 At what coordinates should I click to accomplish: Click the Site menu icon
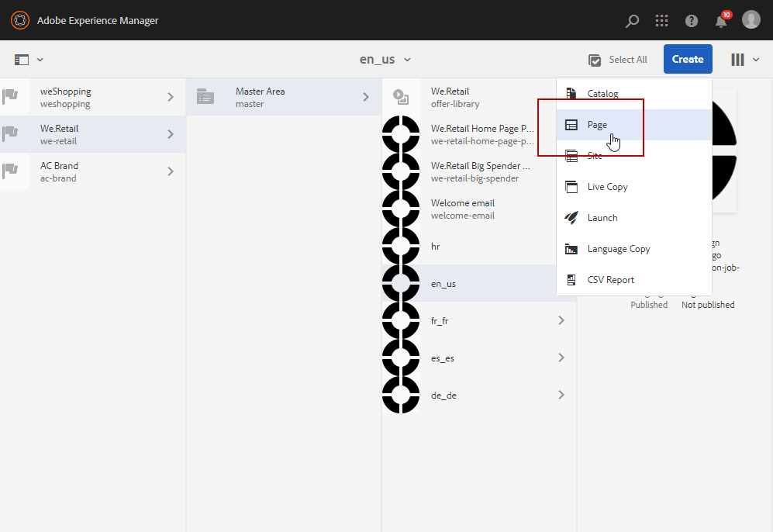pyautogui.click(x=571, y=157)
